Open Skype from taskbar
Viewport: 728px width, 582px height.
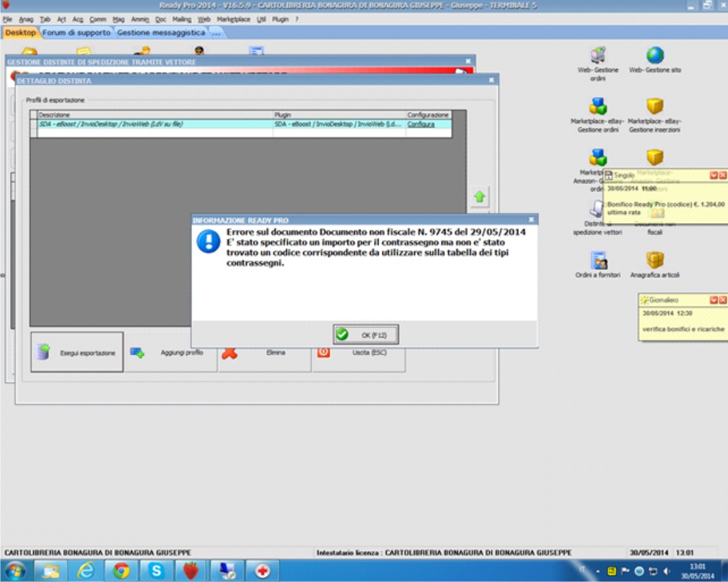(156, 570)
